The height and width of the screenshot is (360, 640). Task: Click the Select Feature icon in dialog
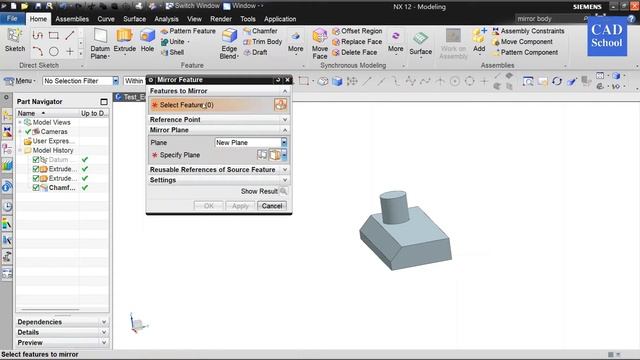[280, 105]
